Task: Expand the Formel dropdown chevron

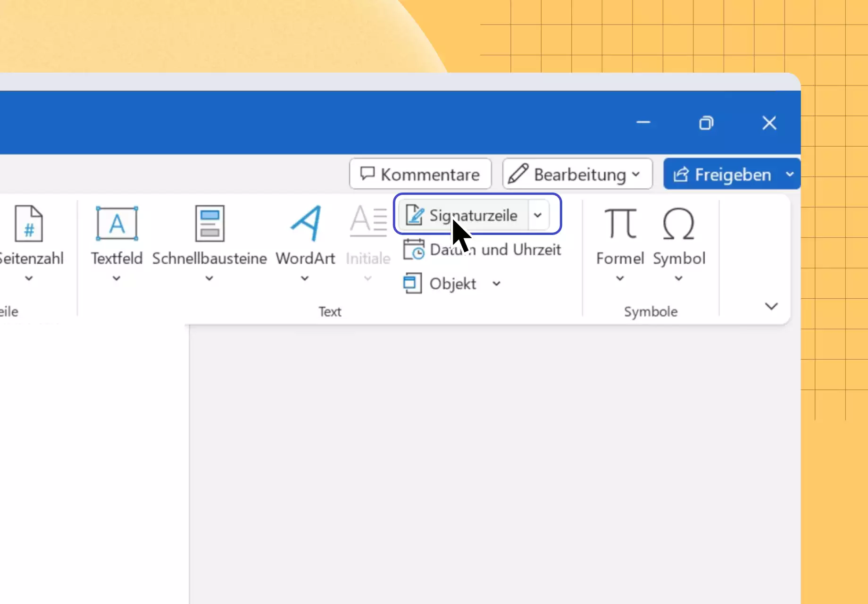Action: point(620,278)
